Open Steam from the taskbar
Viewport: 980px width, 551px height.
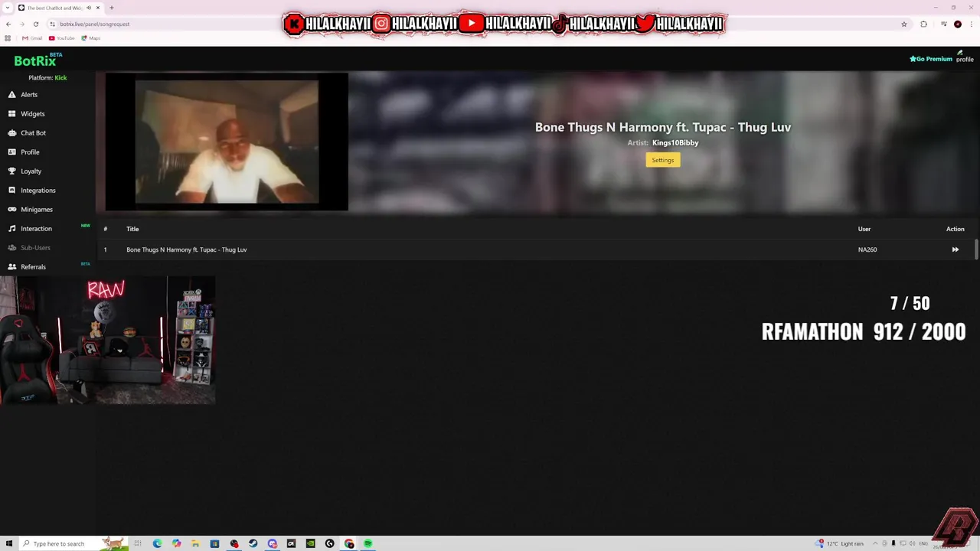(x=253, y=543)
